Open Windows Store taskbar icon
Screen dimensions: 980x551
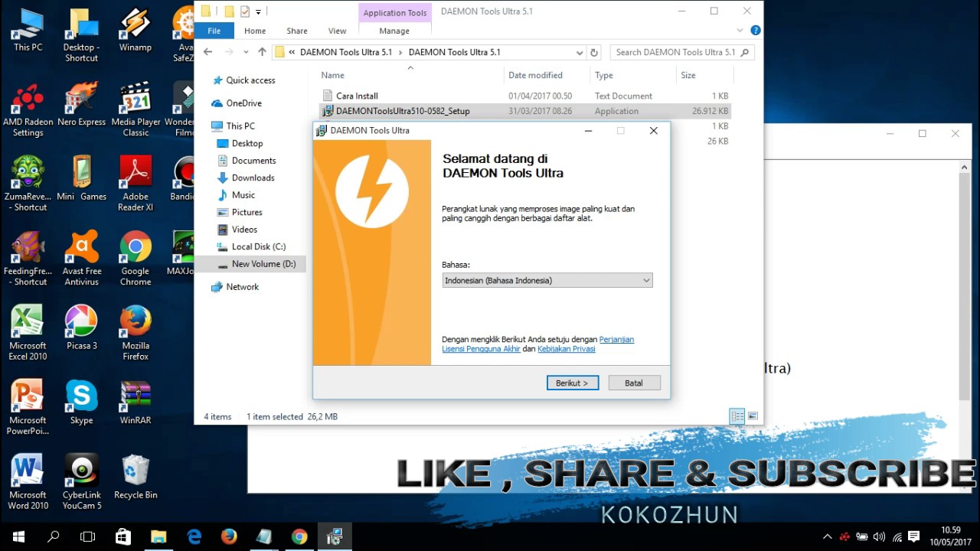(123, 536)
